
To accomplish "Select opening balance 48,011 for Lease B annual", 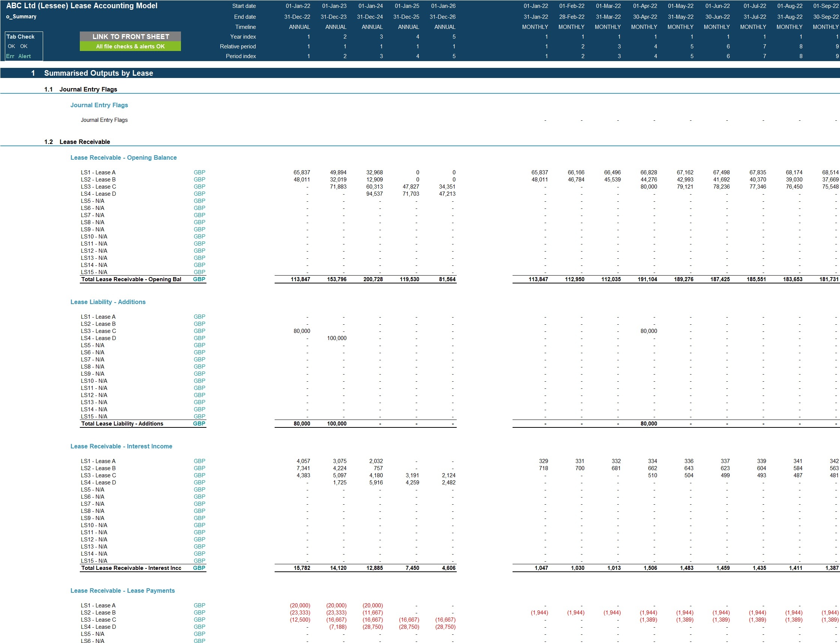I will (302, 179).
